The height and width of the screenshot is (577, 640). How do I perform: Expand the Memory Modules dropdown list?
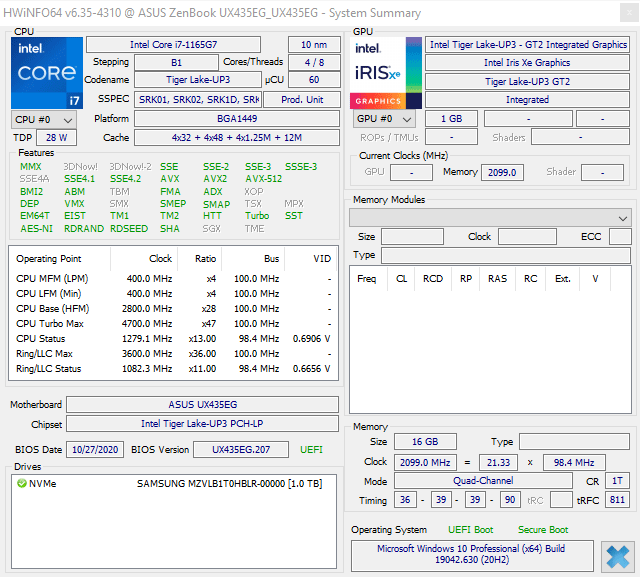pyautogui.click(x=489, y=218)
